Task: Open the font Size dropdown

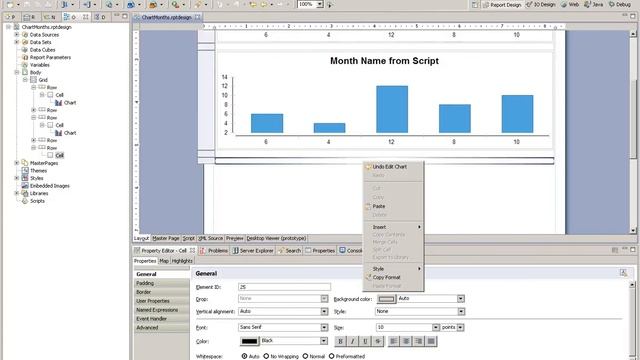Action: [x=436, y=327]
